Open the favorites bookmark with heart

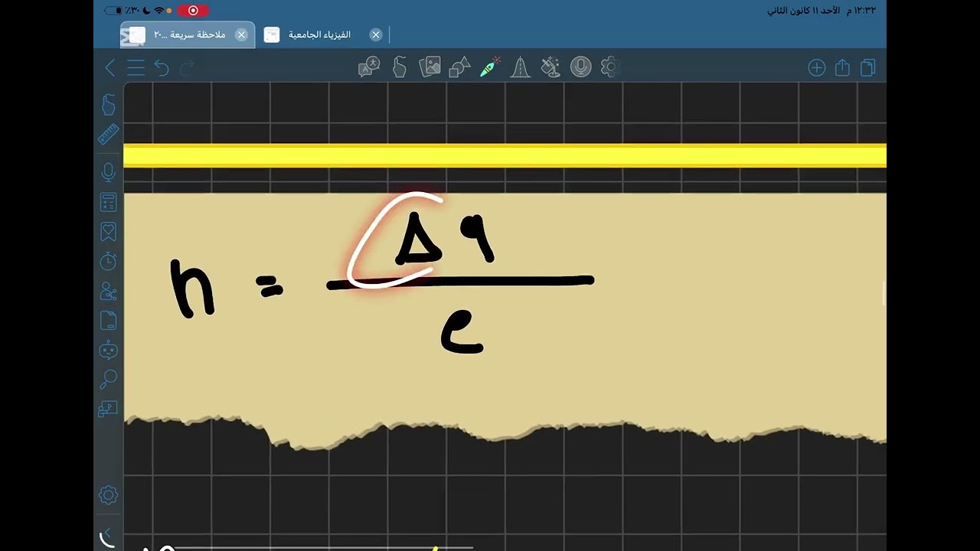click(x=108, y=232)
